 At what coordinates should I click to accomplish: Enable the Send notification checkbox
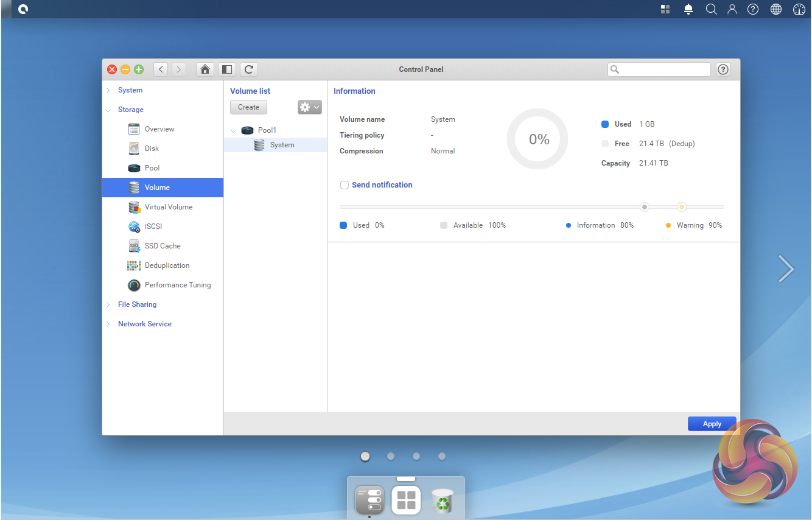[345, 185]
